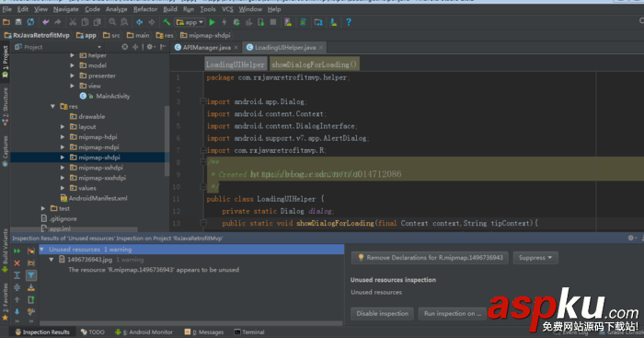This screenshot has width=644, height=338.
Task: Click the Synchronize icon in the toolbar
Action: 30,22
